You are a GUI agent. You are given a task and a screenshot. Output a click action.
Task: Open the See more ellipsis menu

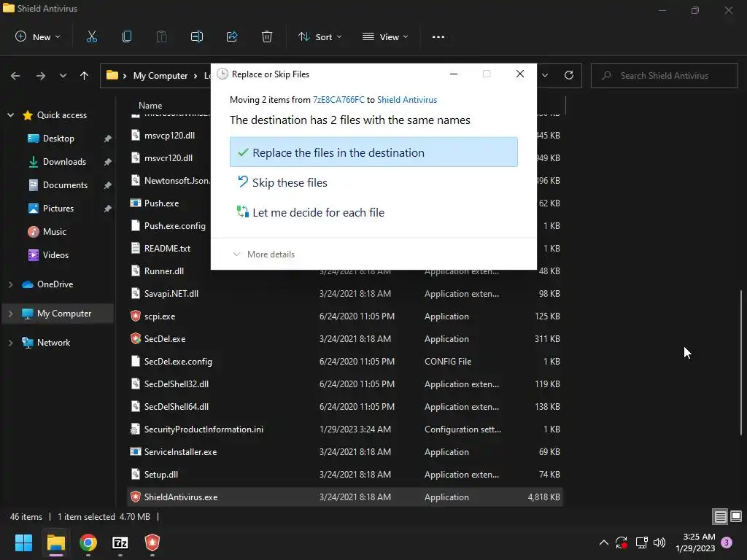(438, 36)
